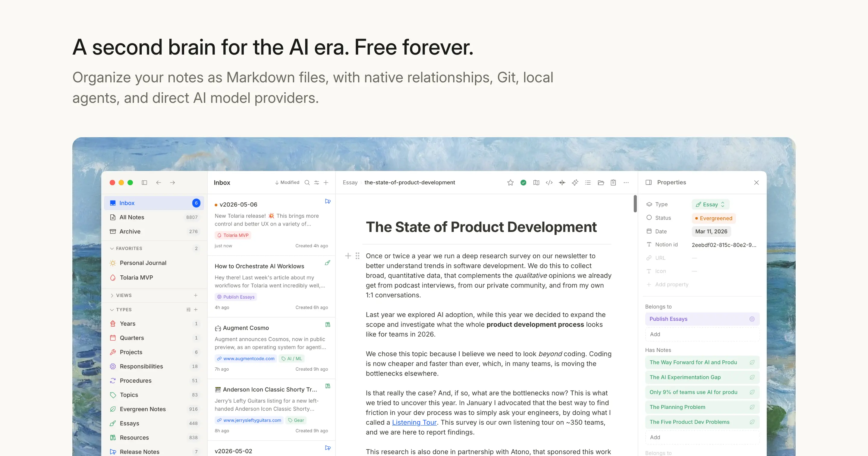Open The AI Experimentation Gap note

click(x=702, y=377)
